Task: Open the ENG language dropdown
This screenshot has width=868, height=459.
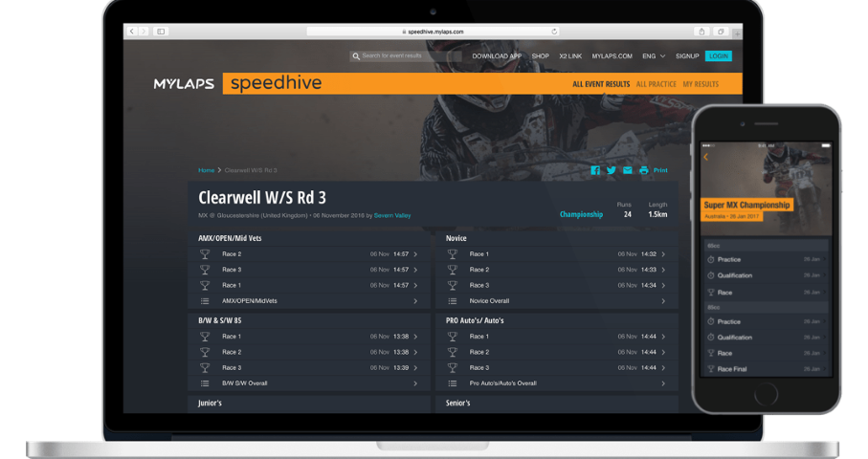Action: [x=657, y=56]
